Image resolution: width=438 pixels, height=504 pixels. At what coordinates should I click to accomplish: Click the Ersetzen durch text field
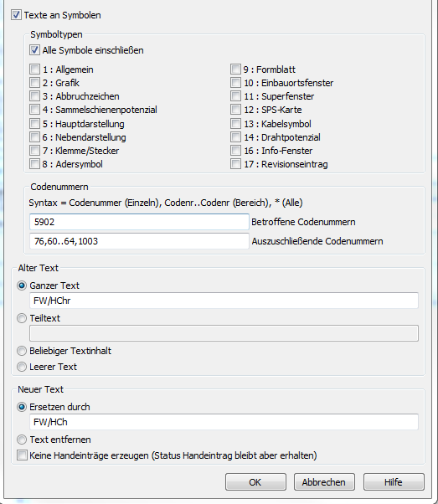(224, 422)
